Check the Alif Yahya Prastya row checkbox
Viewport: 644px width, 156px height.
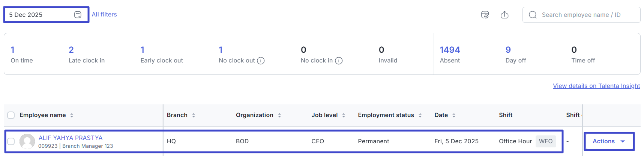tap(11, 141)
